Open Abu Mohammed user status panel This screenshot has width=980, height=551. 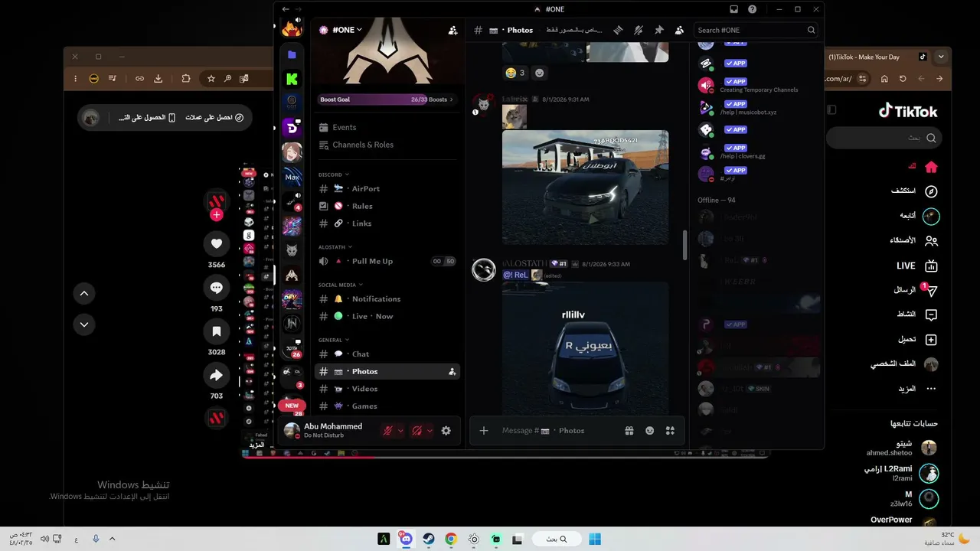(323, 430)
